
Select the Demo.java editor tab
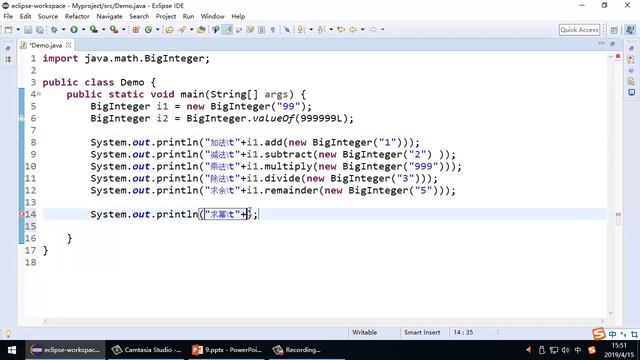coord(45,45)
